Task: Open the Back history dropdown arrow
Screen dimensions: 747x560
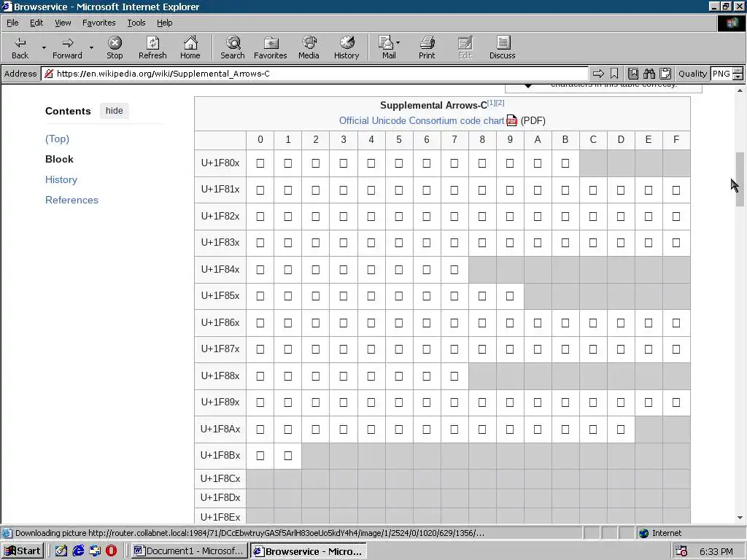Action: 44,47
